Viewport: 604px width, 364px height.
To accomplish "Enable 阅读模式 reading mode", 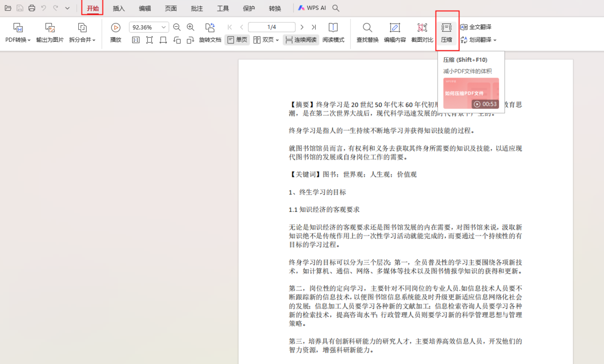I will [x=333, y=32].
